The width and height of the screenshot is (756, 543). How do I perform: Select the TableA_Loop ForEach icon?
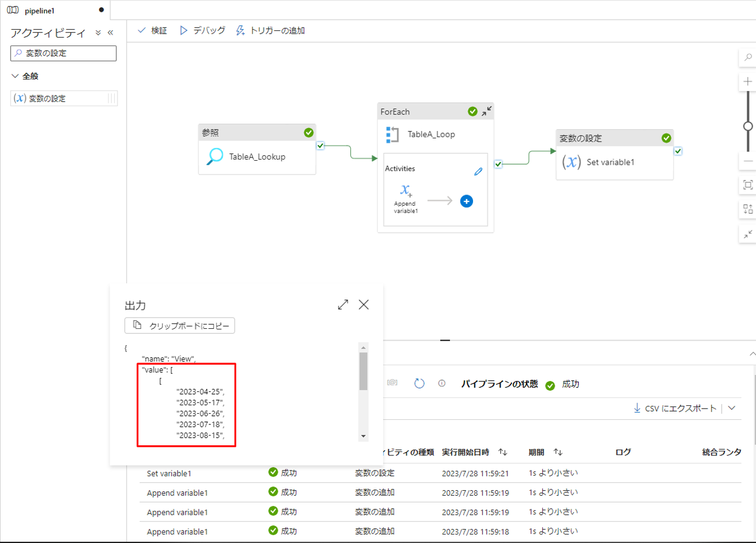pos(392,134)
